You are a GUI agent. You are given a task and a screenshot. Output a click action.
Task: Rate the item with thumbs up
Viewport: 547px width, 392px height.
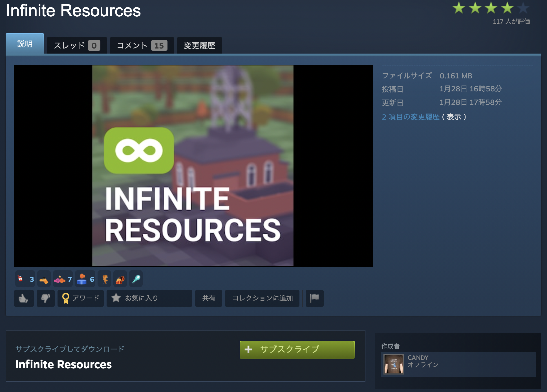click(24, 298)
